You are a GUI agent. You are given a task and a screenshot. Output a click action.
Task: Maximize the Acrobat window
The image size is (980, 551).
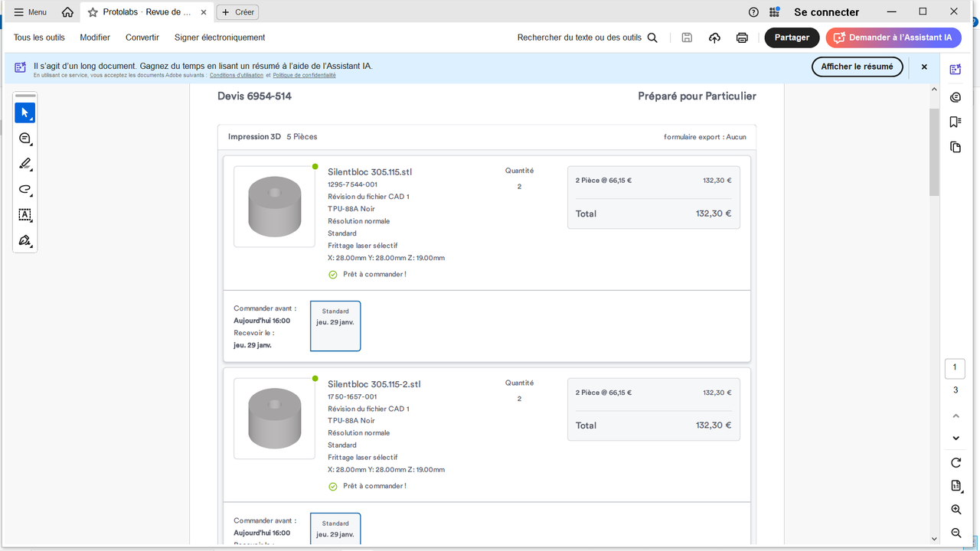coord(923,11)
